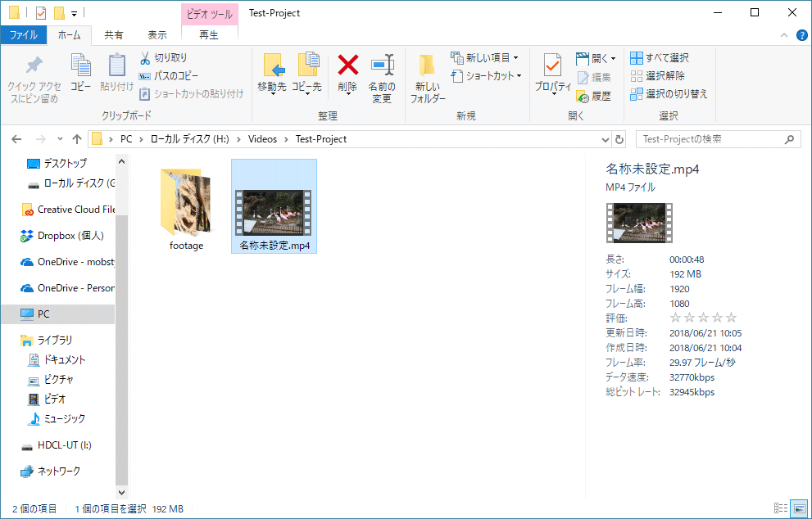
Task: Click ローカル ディスク (H:) in the address bar
Action: (189, 139)
